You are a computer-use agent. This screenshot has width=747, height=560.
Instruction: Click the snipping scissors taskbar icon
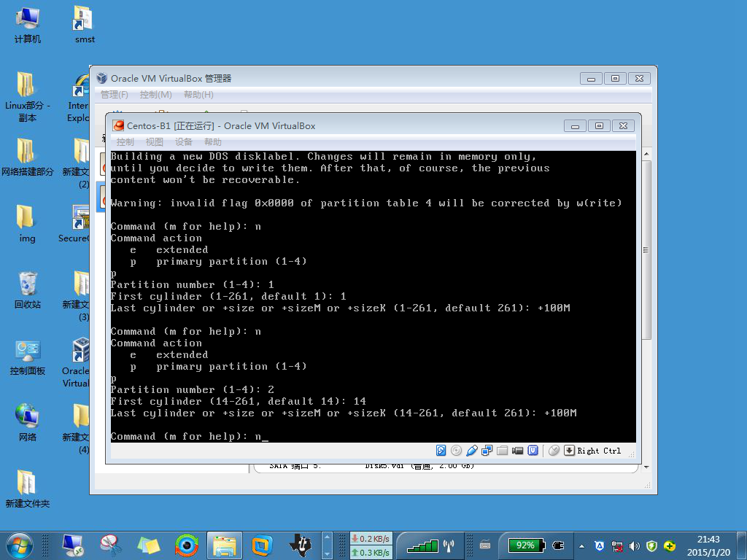point(111,545)
